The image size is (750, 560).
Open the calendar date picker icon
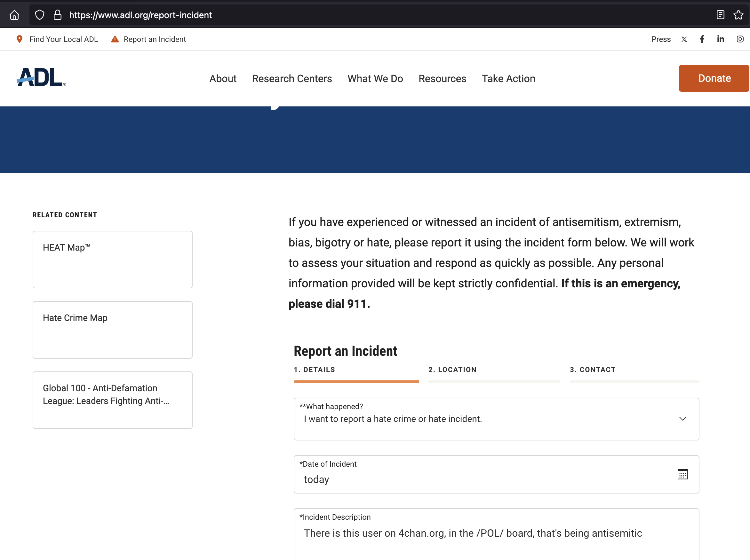tap(682, 474)
